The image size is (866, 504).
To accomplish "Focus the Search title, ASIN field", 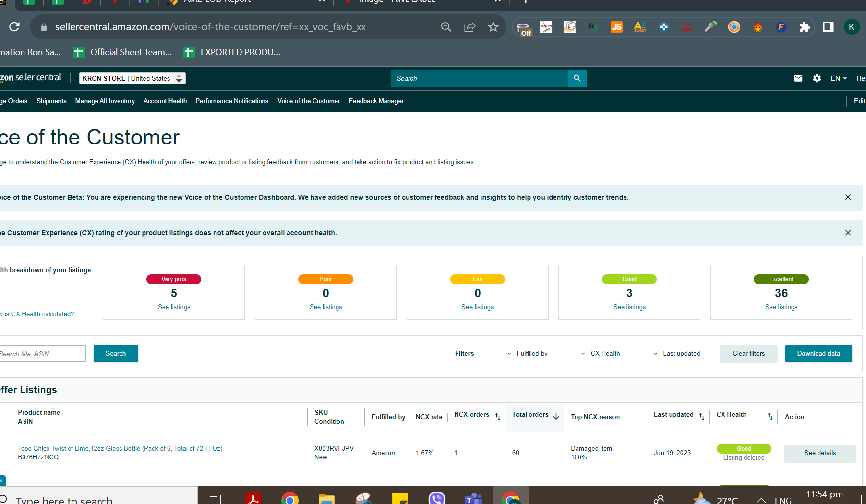I will (42, 354).
